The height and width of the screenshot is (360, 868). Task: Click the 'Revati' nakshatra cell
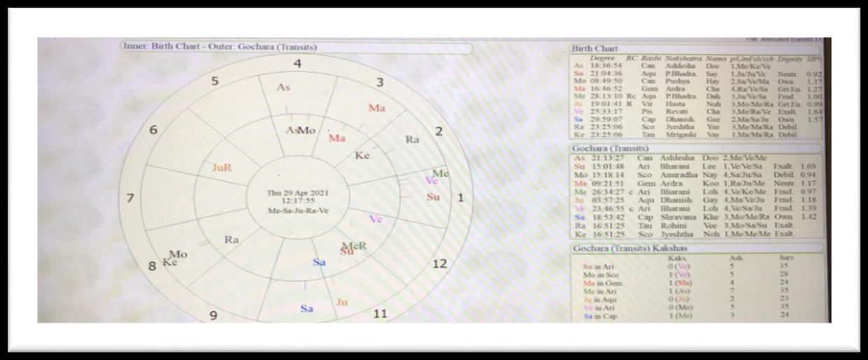[676, 111]
